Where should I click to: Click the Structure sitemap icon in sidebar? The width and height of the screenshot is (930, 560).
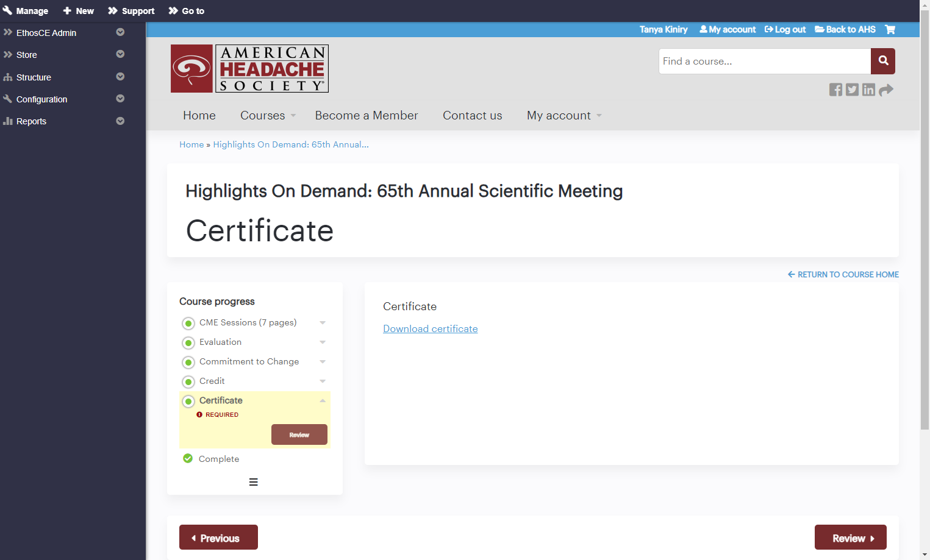click(8, 77)
